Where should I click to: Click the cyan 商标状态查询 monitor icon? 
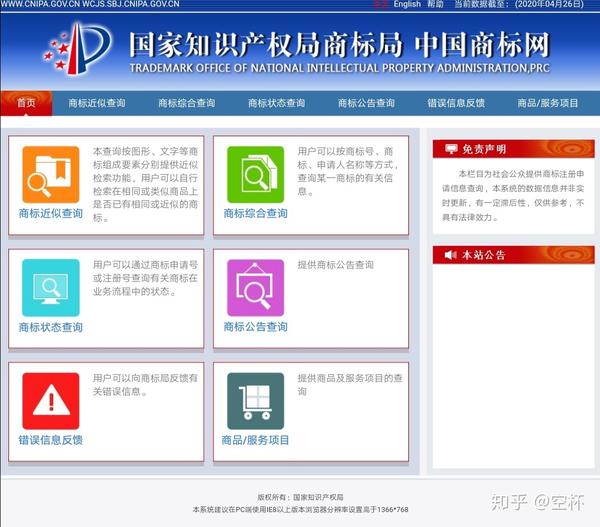51,288
